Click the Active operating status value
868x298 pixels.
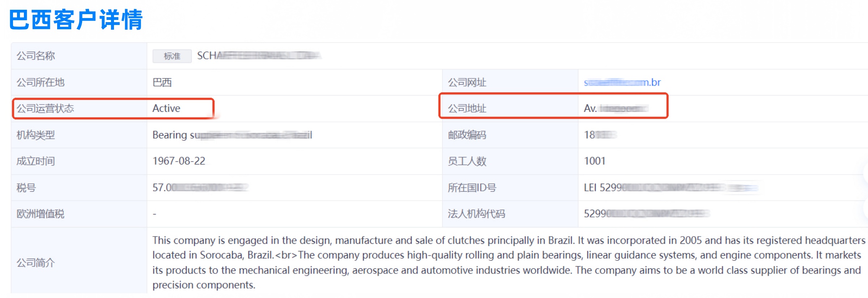(x=166, y=108)
